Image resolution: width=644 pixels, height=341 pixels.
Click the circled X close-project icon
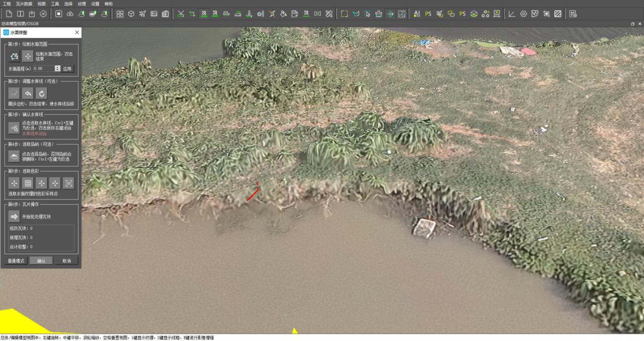click(43, 14)
